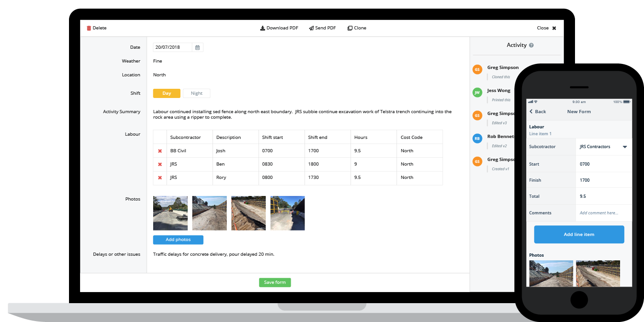Click the Activity help question icon
The image size is (644, 322).
tap(531, 45)
